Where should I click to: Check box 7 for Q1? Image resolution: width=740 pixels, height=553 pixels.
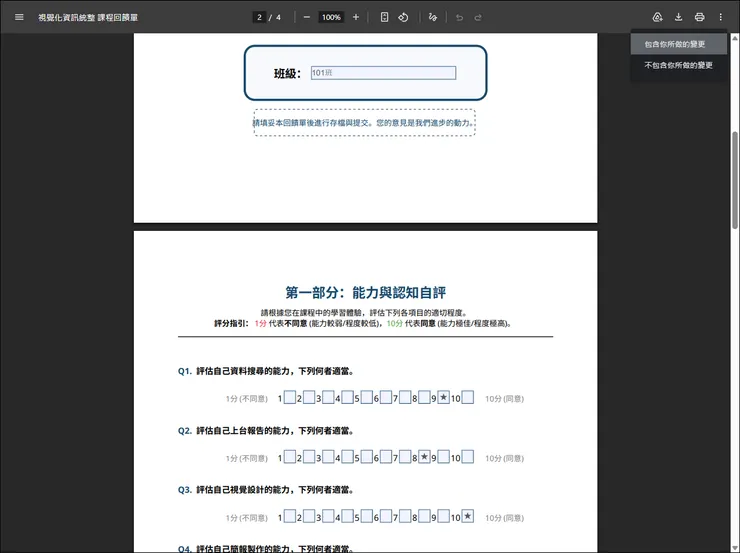pos(405,397)
